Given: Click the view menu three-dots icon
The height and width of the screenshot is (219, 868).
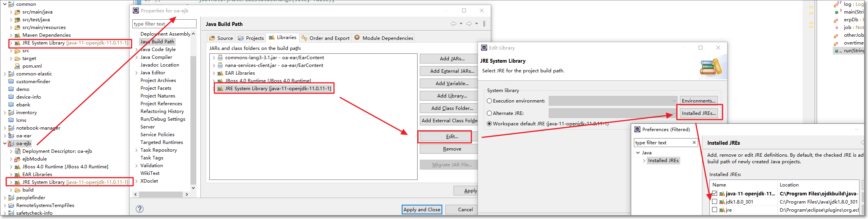Looking at the screenshot, I should coord(484,24).
